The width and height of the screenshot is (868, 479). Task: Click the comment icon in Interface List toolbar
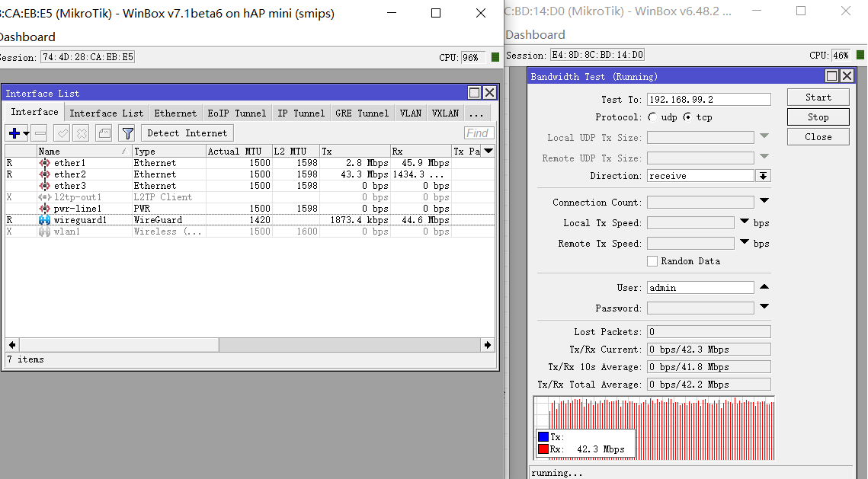(x=104, y=133)
